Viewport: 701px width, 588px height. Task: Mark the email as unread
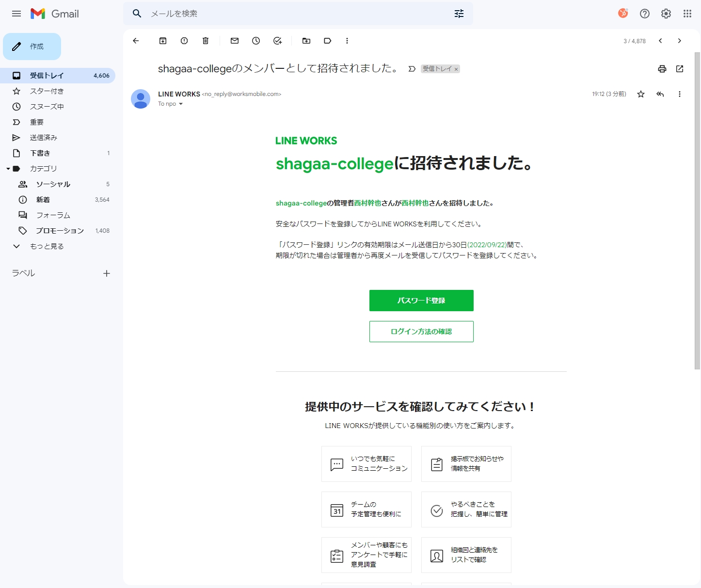coord(235,41)
